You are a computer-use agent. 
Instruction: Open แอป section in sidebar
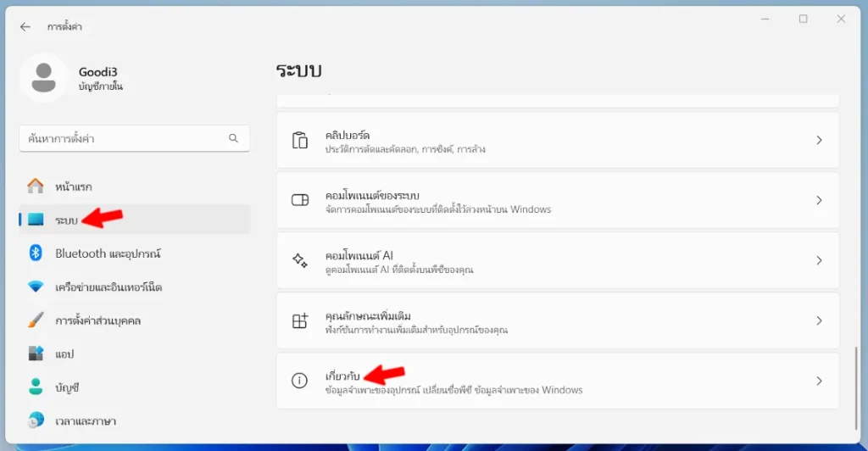64,354
